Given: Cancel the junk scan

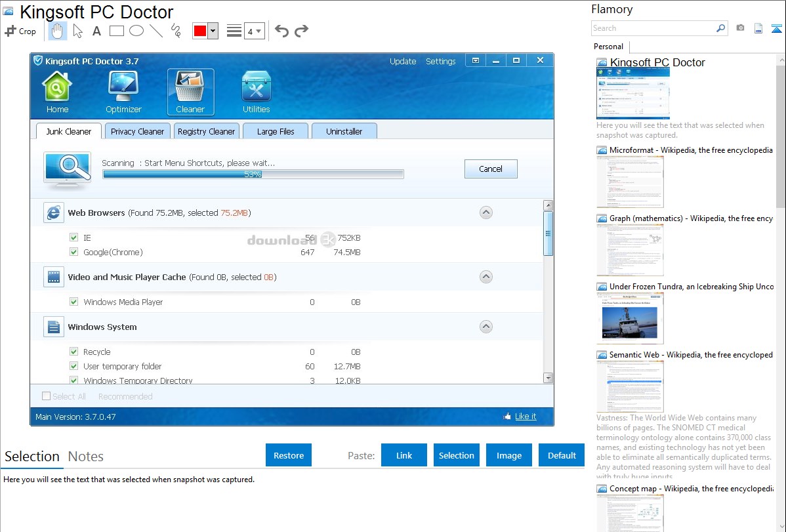Looking at the screenshot, I should click(490, 169).
